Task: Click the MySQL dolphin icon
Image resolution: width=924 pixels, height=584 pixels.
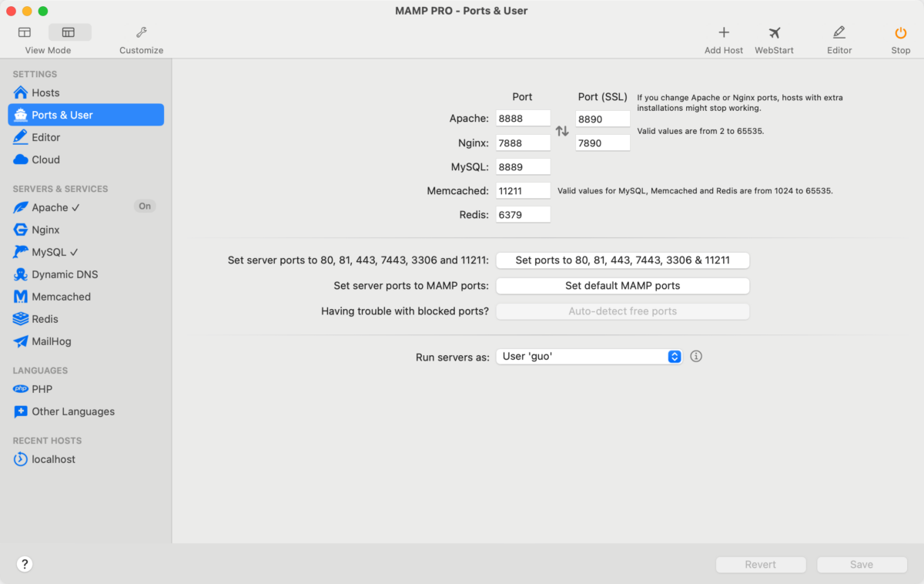Action: point(21,252)
